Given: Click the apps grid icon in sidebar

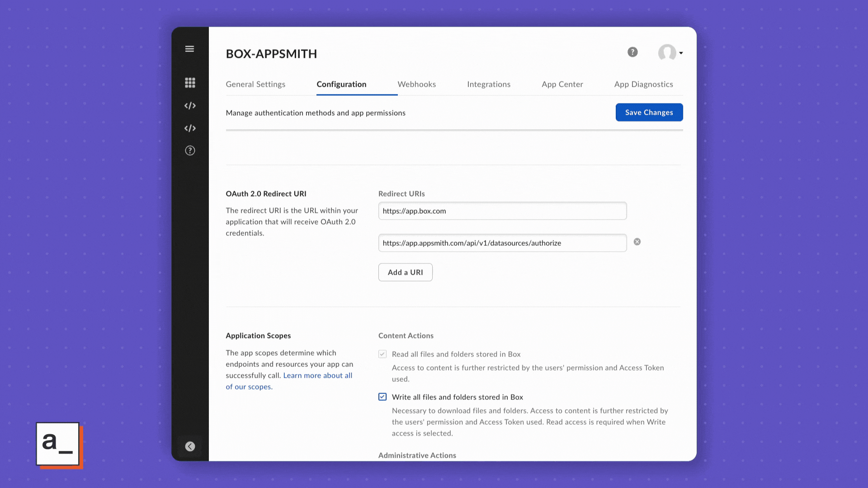Looking at the screenshot, I should [190, 83].
